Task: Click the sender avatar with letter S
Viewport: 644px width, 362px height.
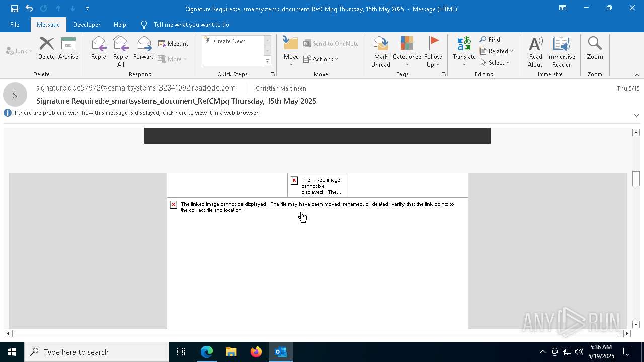Action: [x=15, y=95]
